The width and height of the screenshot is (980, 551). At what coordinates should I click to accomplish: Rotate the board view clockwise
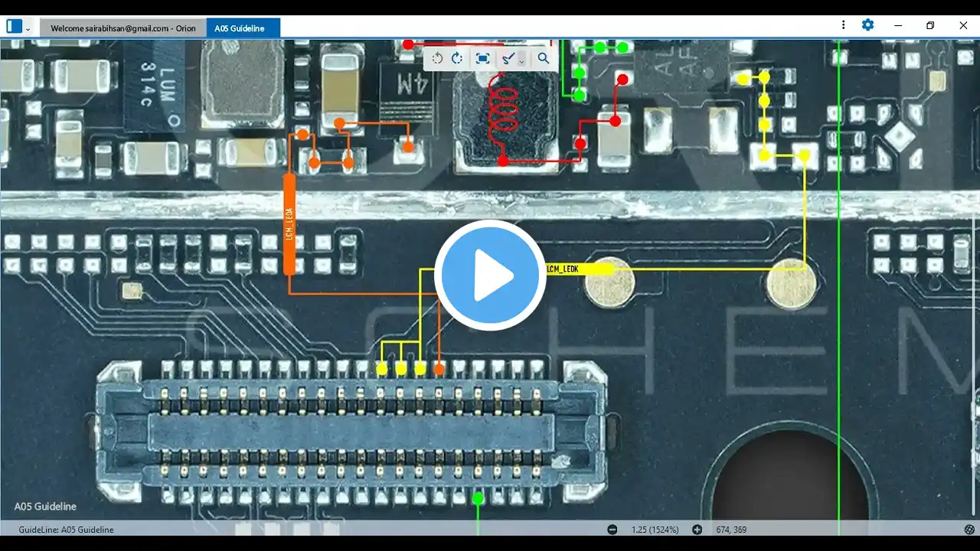click(x=457, y=58)
